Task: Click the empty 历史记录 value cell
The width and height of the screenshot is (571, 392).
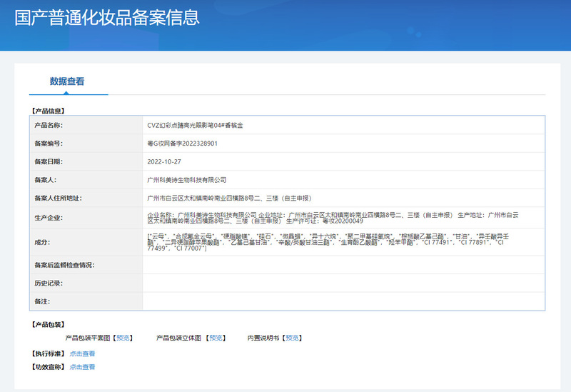Action: 343,283
